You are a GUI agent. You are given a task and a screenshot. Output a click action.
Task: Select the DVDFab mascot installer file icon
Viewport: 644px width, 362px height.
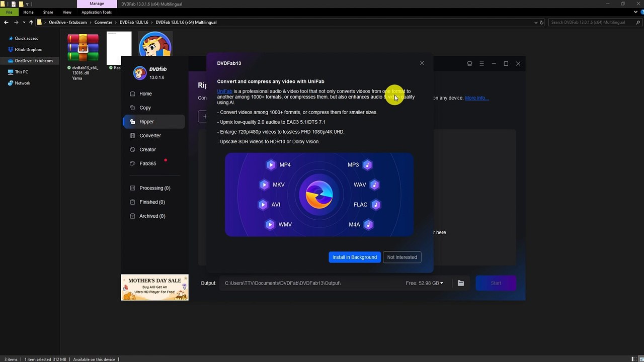coord(155,44)
